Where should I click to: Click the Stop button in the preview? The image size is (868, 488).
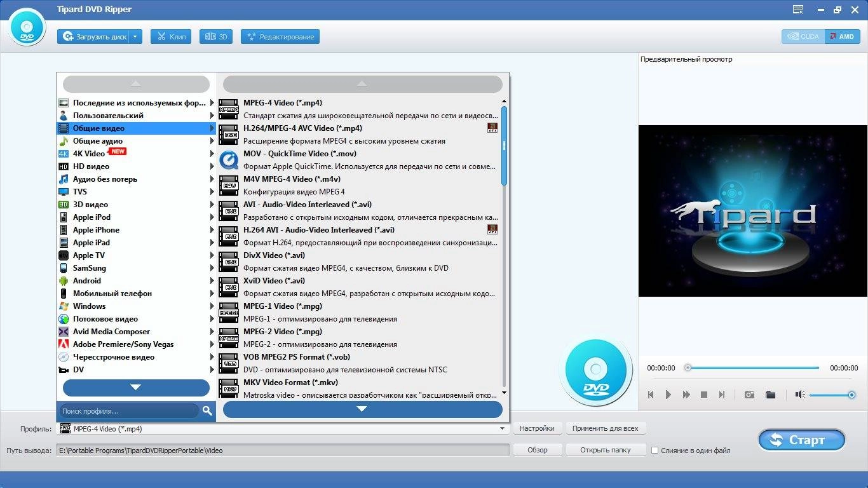[704, 395]
